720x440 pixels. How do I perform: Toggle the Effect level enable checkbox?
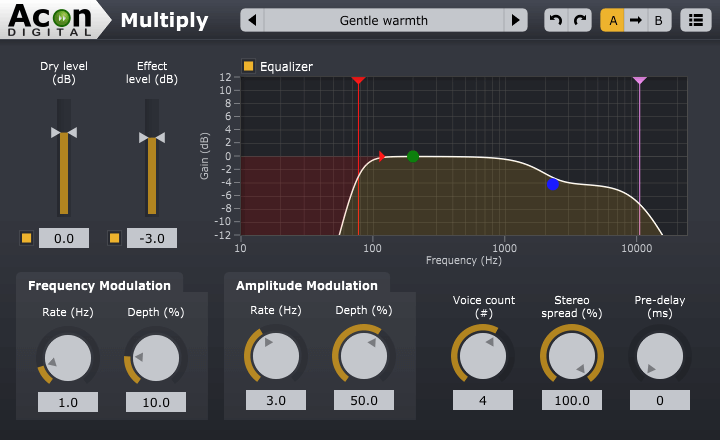114,238
